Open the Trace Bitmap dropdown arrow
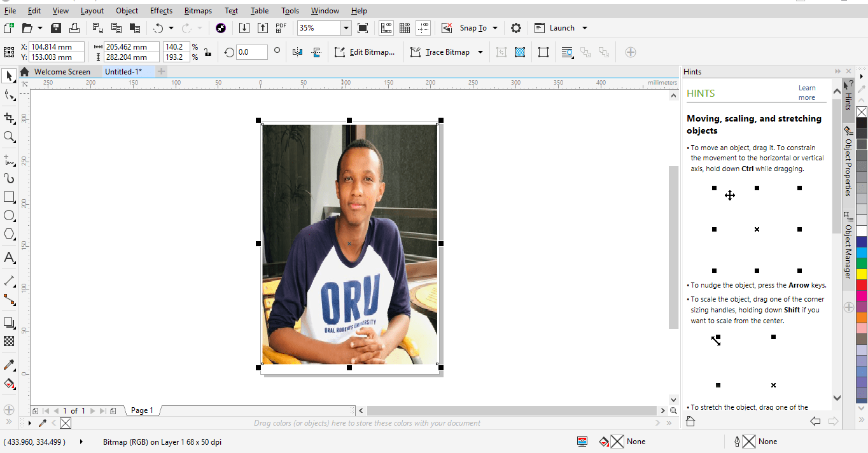868x453 pixels. (x=480, y=52)
